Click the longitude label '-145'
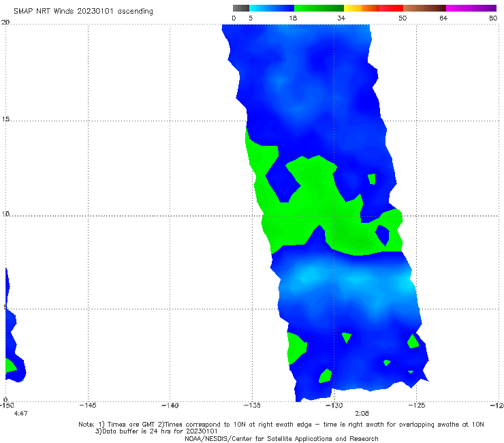The image size is (504, 443). coord(88,406)
